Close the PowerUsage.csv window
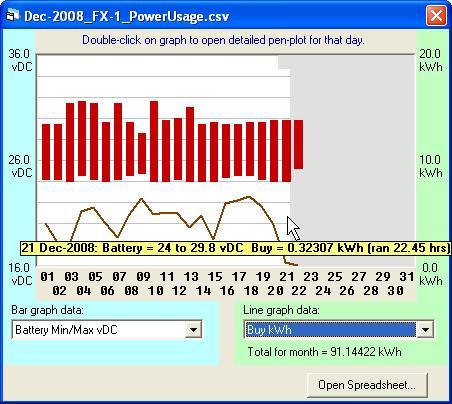452x404 pixels. click(436, 16)
